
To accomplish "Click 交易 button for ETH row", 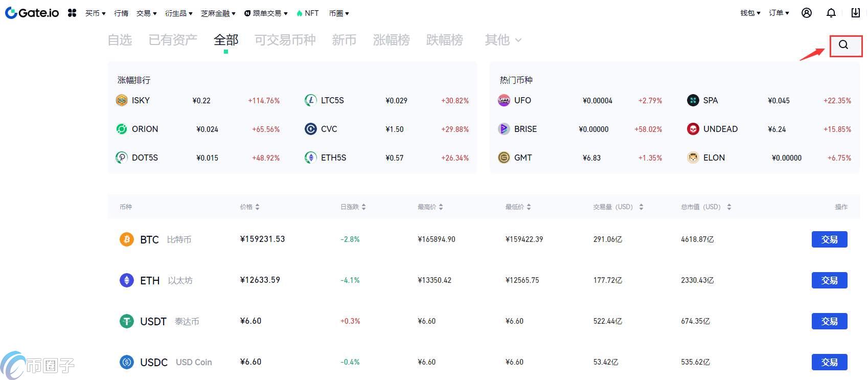I will tap(829, 280).
